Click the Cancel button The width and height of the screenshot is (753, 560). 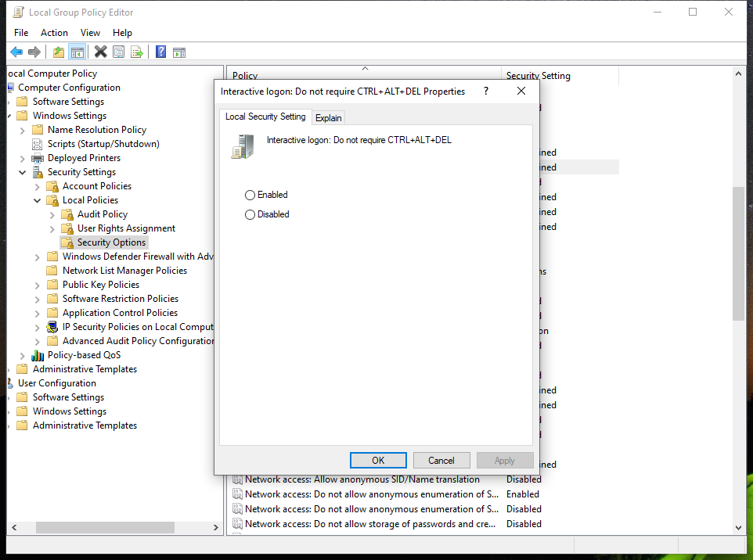pyautogui.click(x=441, y=460)
